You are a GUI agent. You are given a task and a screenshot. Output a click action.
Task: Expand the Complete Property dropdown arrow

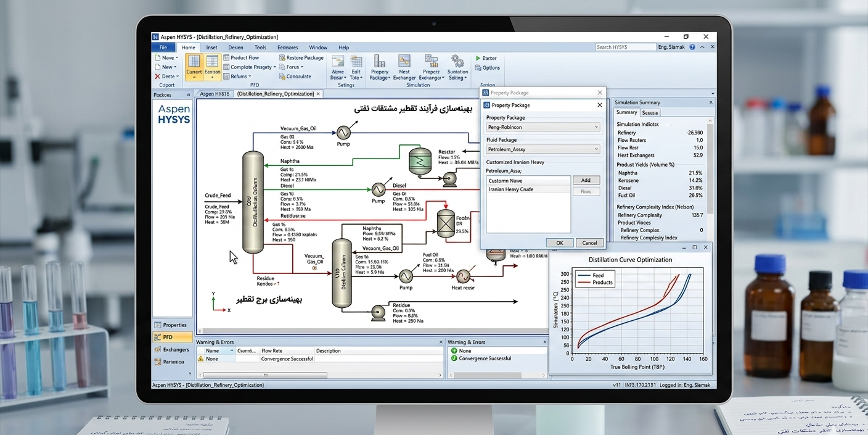click(274, 67)
